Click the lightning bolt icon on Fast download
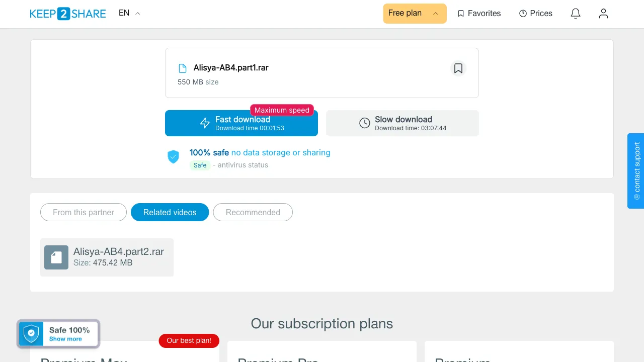The width and height of the screenshot is (644, 362). point(205,123)
